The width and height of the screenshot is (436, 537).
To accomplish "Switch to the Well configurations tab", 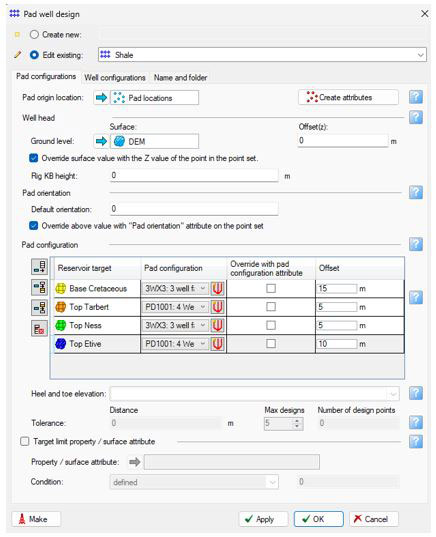I will pyautogui.click(x=115, y=77).
